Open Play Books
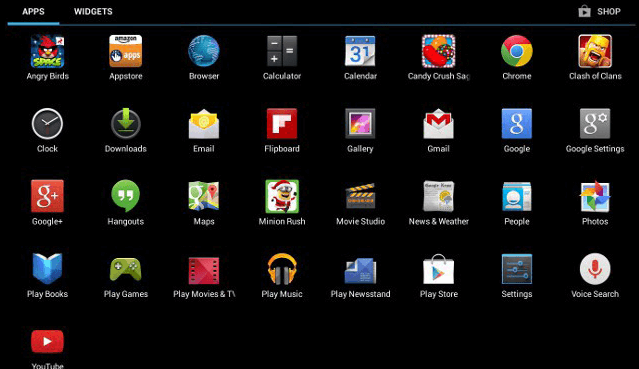The image size is (639, 369). pos(47,269)
